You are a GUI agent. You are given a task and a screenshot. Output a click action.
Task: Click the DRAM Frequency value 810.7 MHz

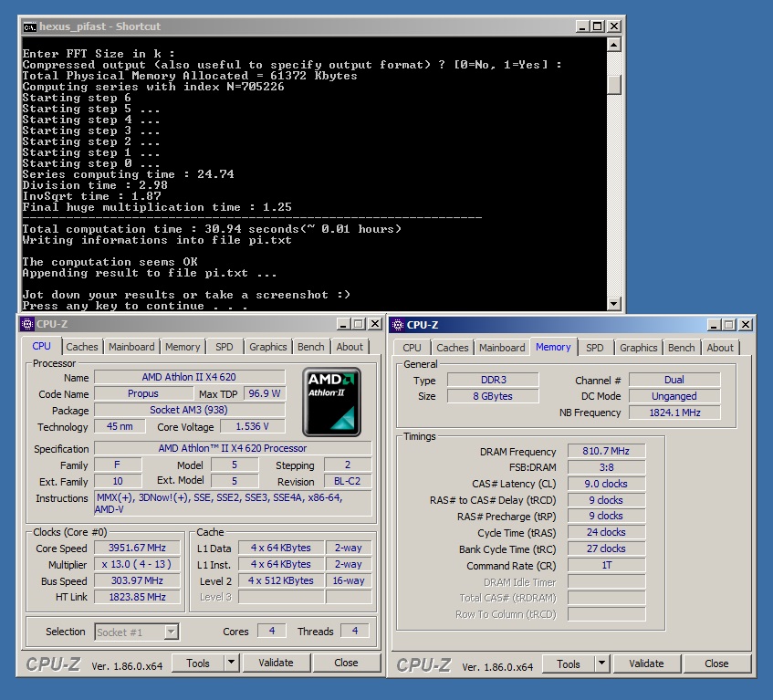tap(606, 451)
